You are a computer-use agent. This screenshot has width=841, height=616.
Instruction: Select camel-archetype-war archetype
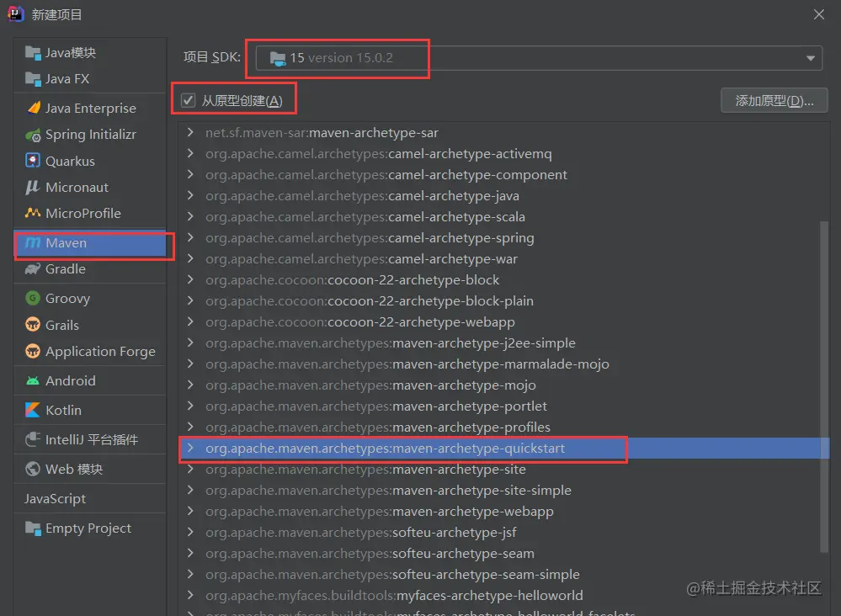coord(504,258)
